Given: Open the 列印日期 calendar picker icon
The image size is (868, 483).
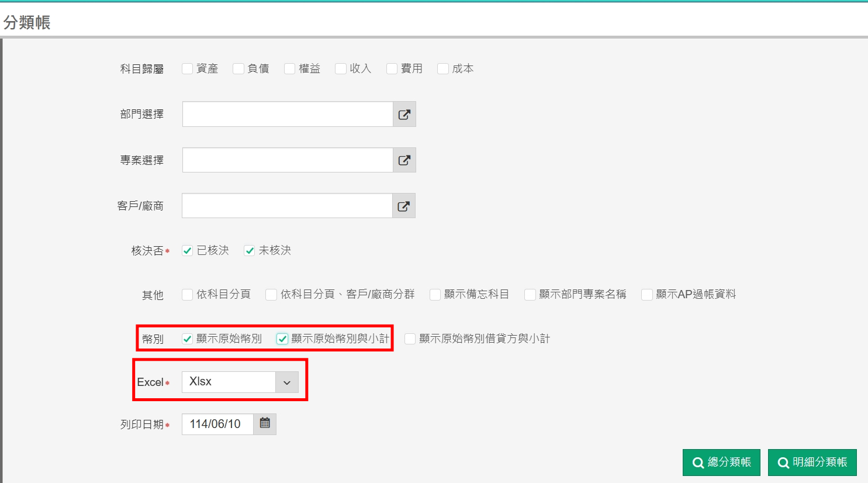Looking at the screenshot, I should coord(265,423).
